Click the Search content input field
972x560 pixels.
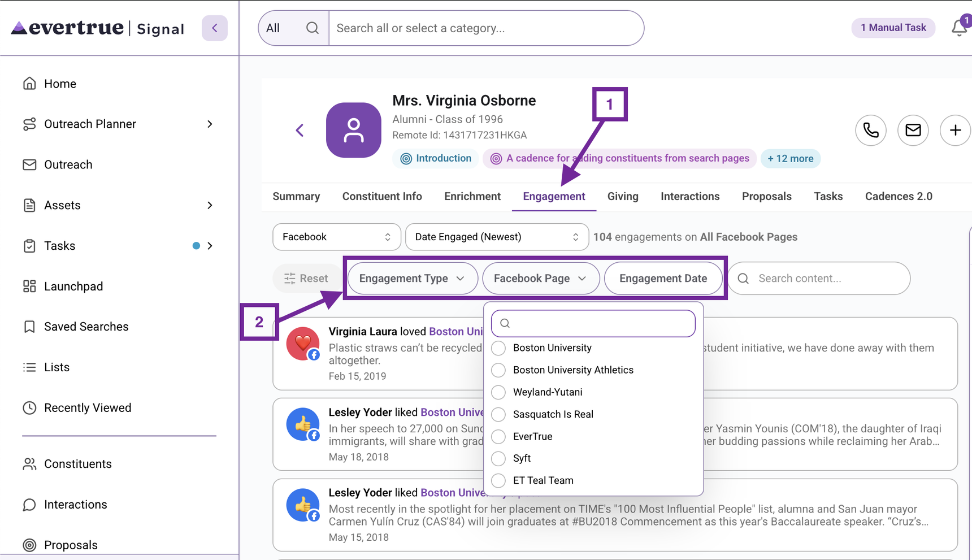[819, 279]
